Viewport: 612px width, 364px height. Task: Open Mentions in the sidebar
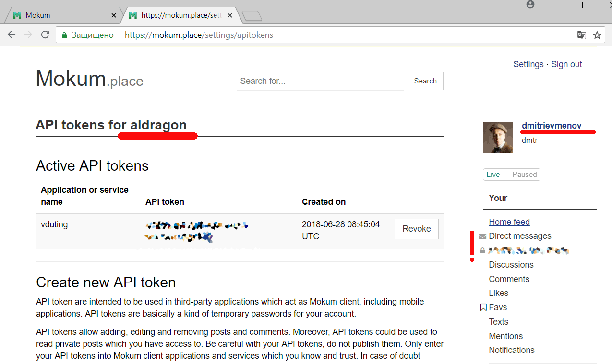click(x=505, y=336)
